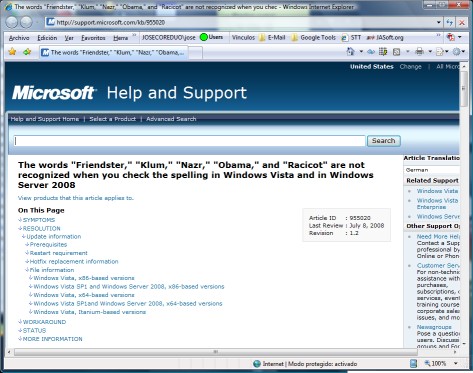Open the zoom level dropdown arrow
The width and height of the screenshot is (473, 373).
[x=456, y=363]
